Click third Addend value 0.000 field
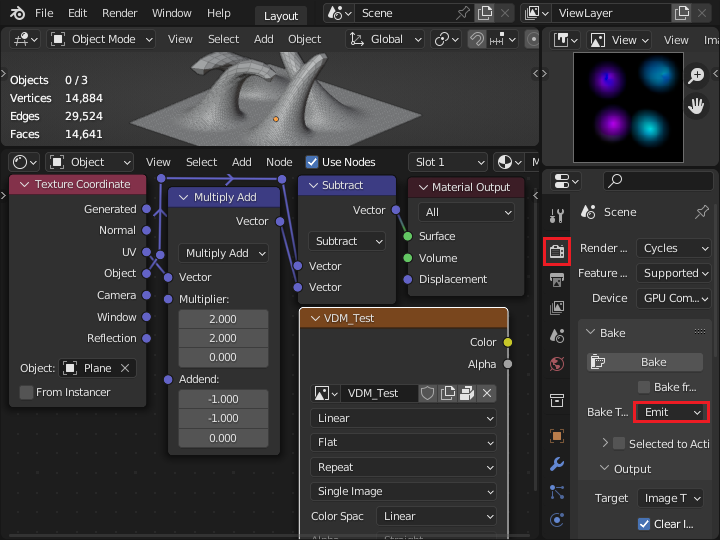 (x=223, y=438)
